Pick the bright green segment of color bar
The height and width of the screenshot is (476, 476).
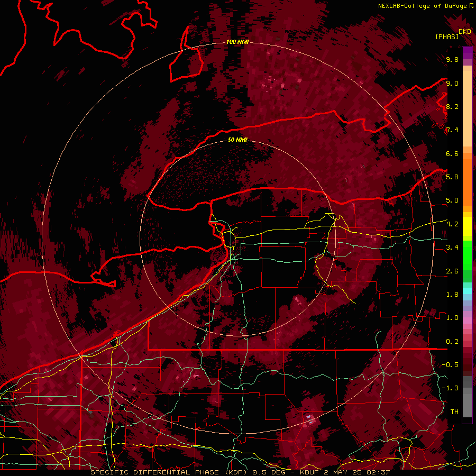tap(467, 255)
